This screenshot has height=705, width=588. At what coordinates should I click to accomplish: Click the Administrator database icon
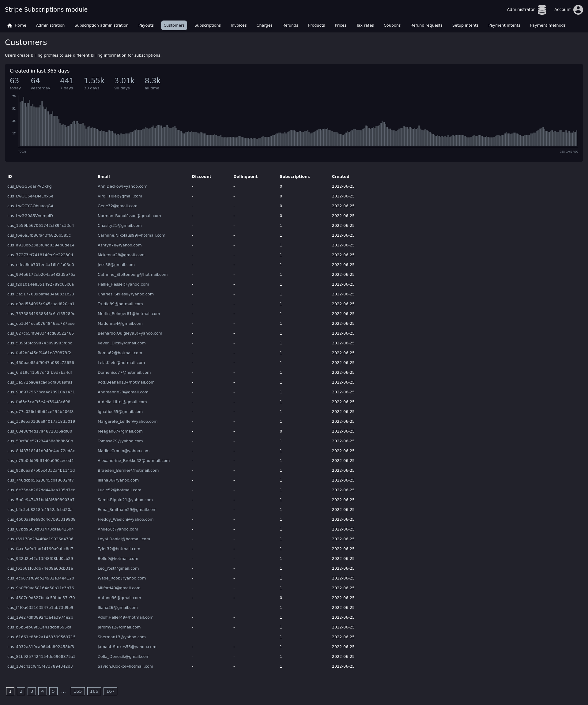[542, 10]
